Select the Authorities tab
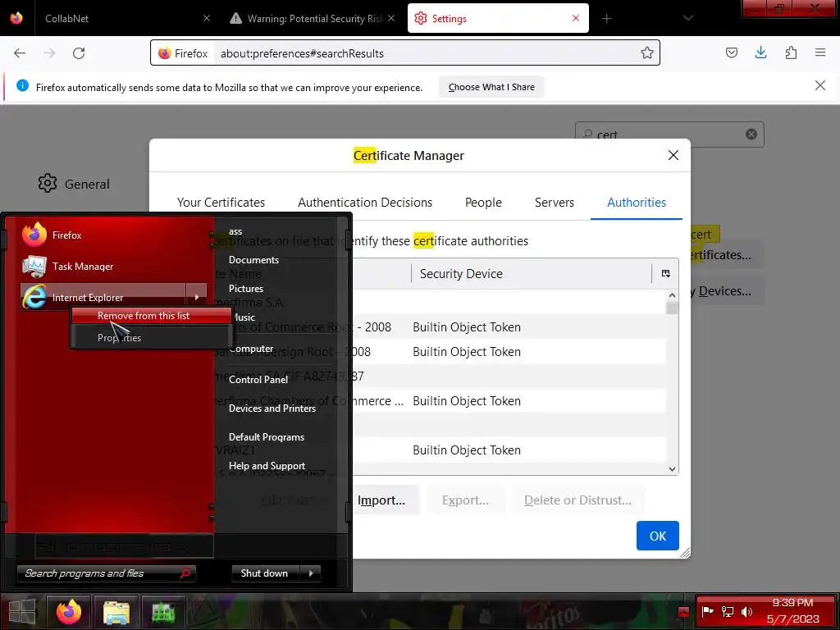 tap(637, 203)
